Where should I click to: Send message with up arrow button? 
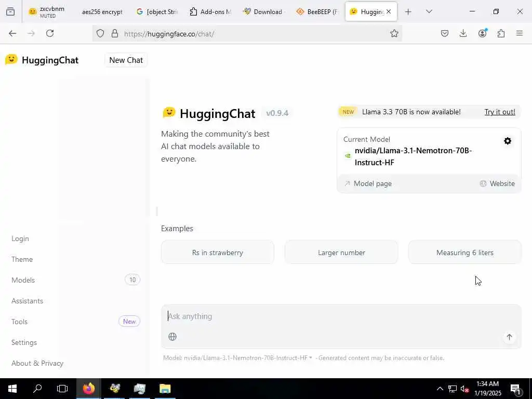click(509, 337)
